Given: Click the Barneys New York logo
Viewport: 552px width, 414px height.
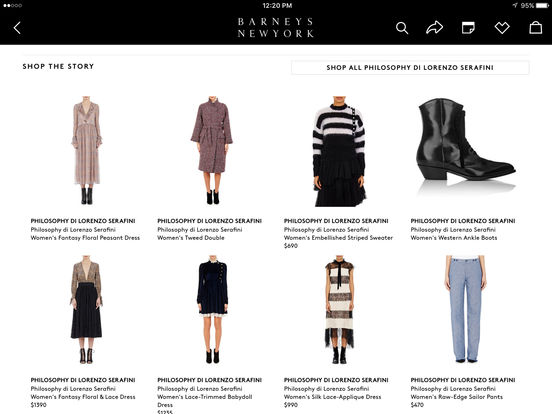Looking at the screenshot, I should pos(276,28).
